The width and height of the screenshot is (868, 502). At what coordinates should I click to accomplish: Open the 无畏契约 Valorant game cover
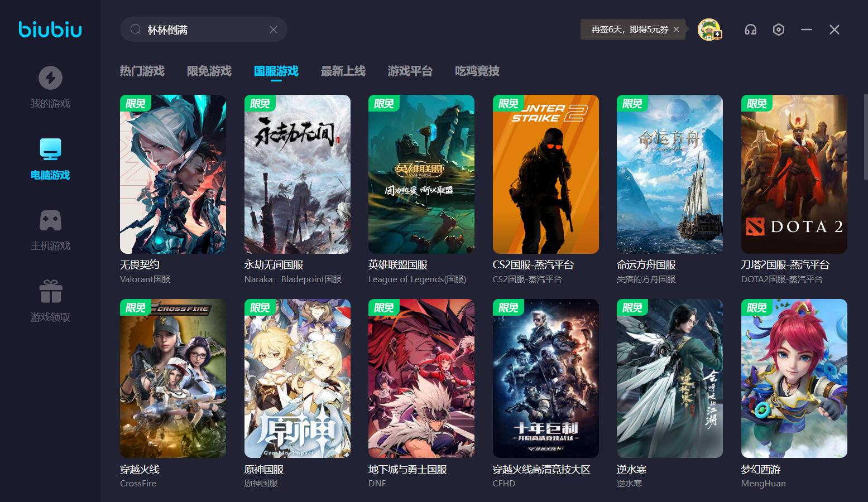[173, 174]
